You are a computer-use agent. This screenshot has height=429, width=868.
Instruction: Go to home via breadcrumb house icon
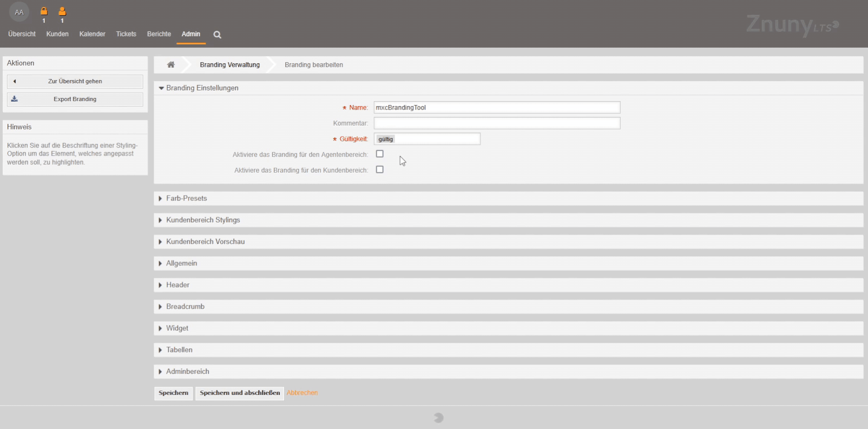[171, 64]
